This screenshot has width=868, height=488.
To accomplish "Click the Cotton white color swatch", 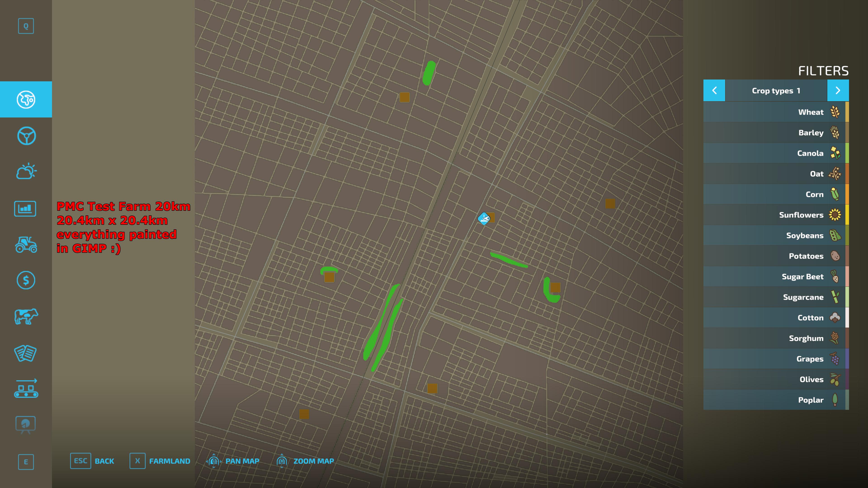I will pos(847,317).
